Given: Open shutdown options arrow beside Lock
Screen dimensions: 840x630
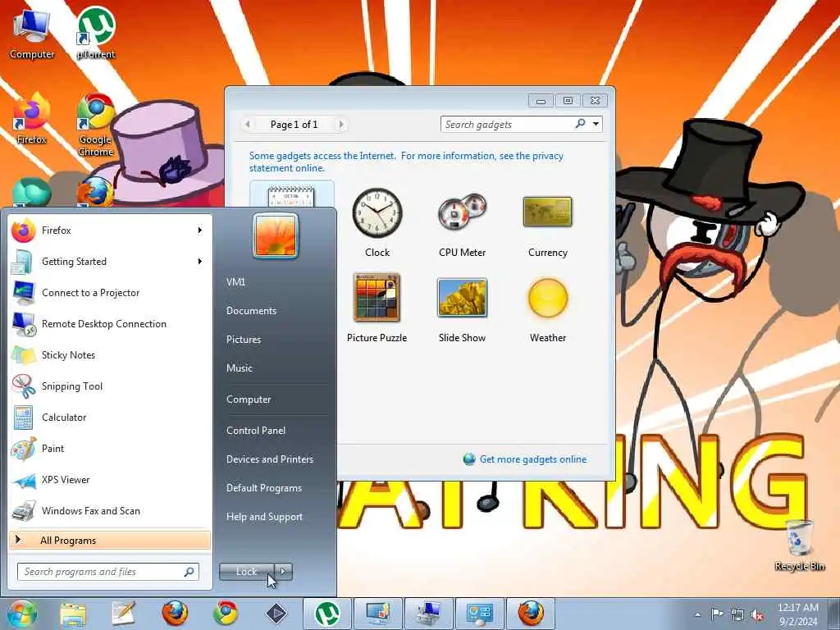Looking at the screenshot, I should point(283,572).
